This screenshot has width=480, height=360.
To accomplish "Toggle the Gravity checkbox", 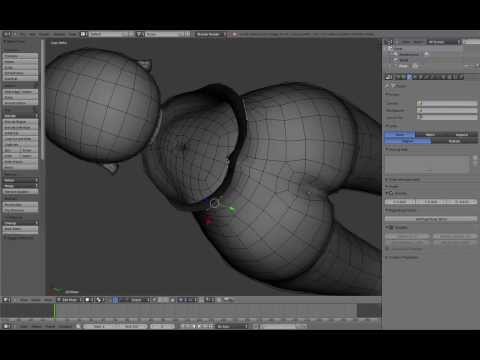I will 390,193.
